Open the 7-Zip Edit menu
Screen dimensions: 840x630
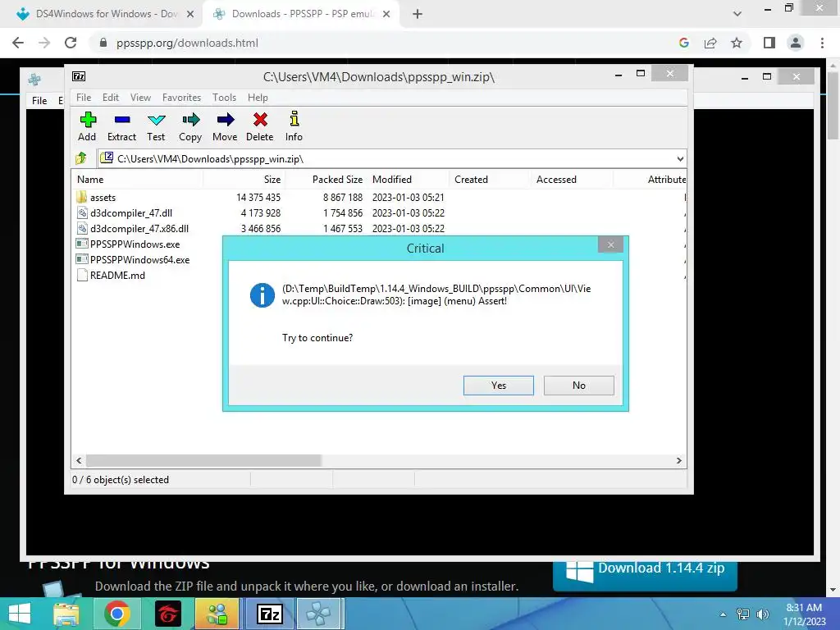pos(111,98)
